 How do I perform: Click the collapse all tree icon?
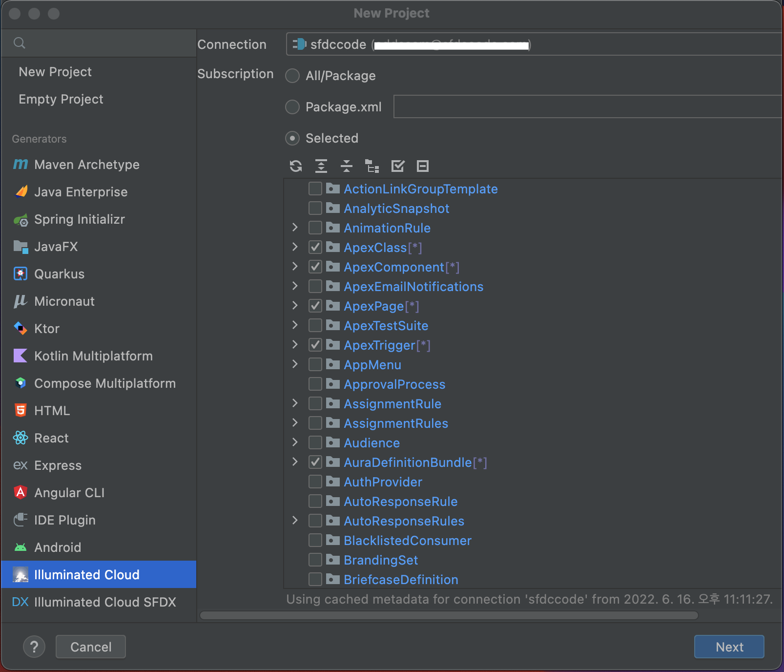point(347,166)
